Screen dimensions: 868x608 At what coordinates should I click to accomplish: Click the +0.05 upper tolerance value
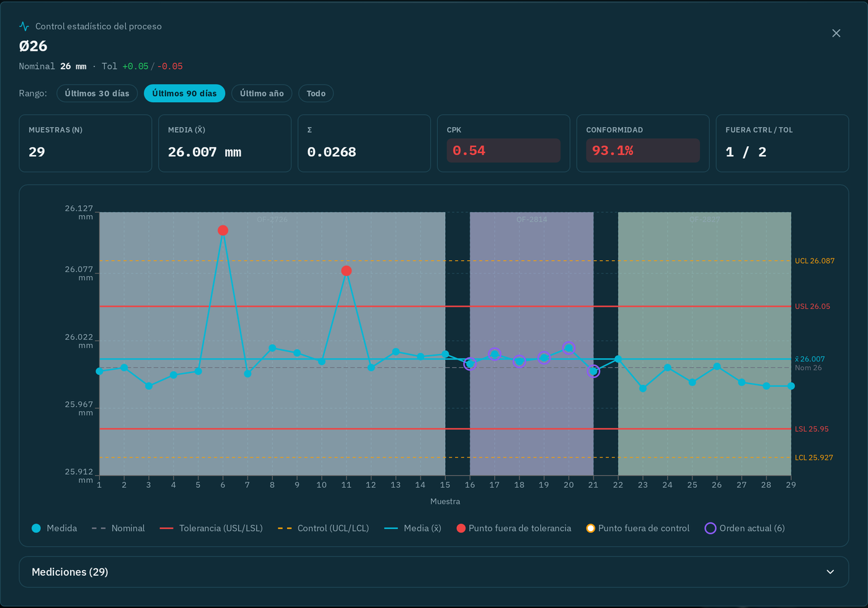point(135,66)
